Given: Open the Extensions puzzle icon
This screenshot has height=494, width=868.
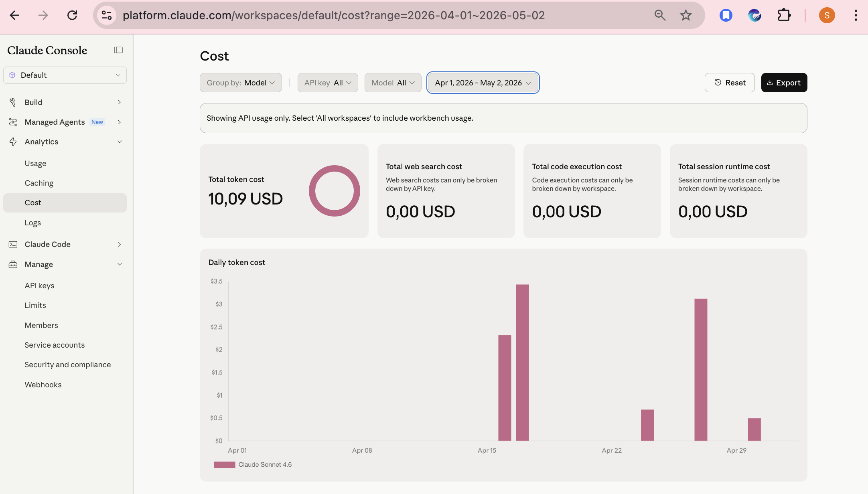Looking at the screenshot, I should 784,15.
